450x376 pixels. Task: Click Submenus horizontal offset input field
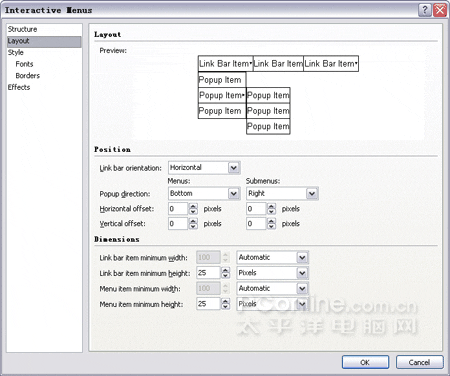point(256,209)
